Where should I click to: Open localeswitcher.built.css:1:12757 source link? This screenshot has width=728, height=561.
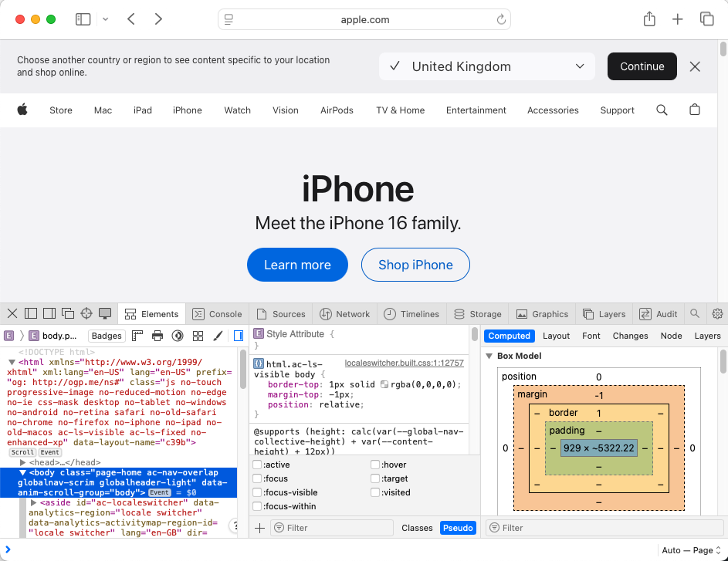404,363
